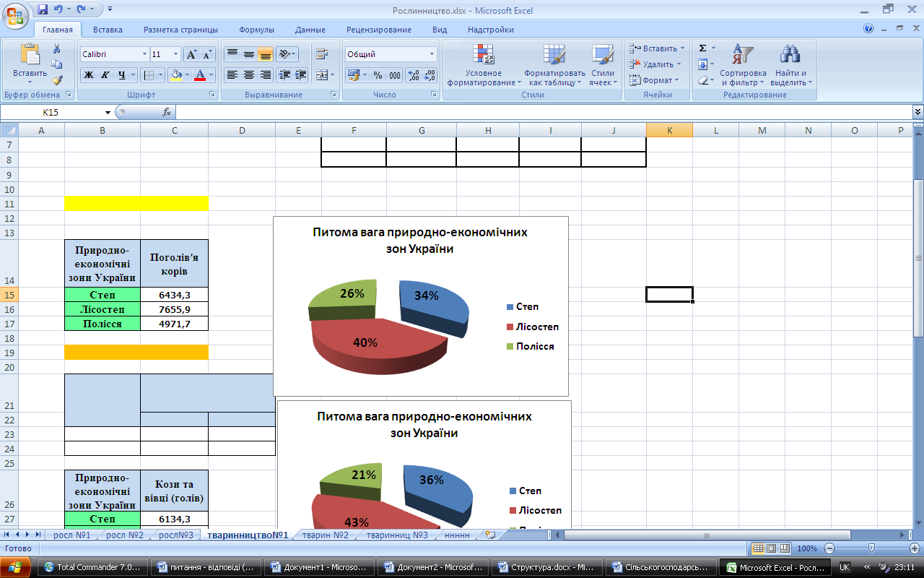
Task: Decrease indent in alignment group
Action: tap(284, 75)
